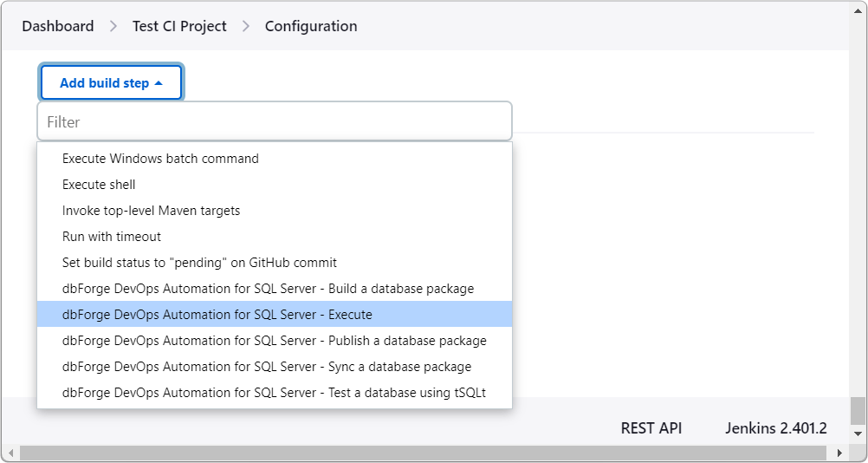Select dbForge Sync a database package

tap(267, 367)
